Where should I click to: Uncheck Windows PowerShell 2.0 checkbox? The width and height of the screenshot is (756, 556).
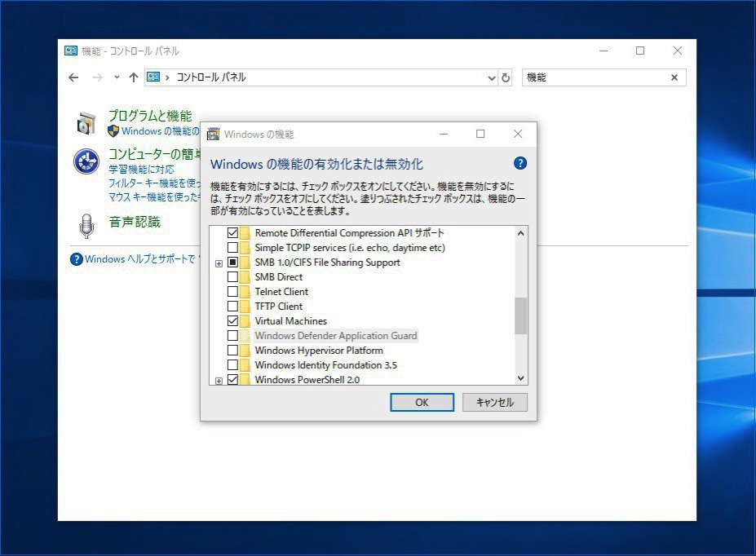tap(232, 379)
